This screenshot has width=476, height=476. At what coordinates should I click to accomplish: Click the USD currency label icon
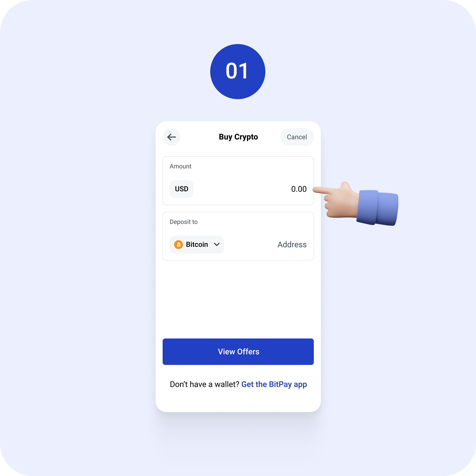click(181, 188)
